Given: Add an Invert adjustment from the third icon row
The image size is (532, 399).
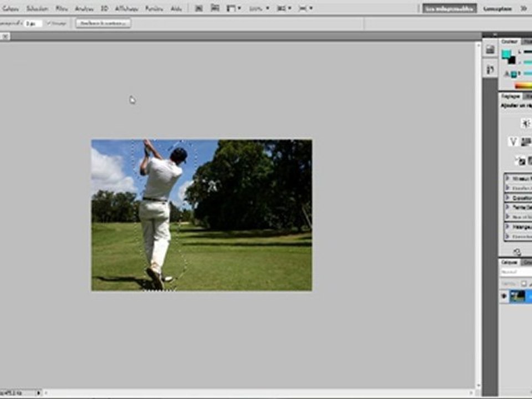Looking at the screenshot, I should (520, 161).
